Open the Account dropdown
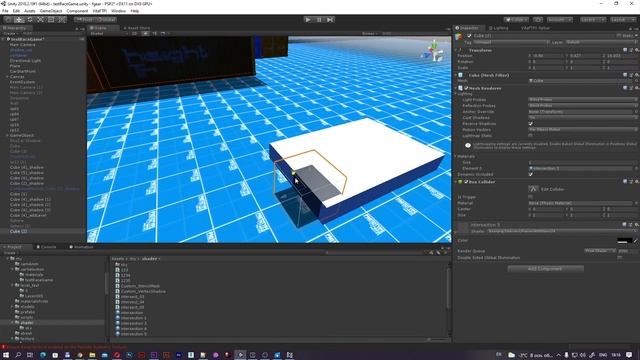 coord(560,20)
